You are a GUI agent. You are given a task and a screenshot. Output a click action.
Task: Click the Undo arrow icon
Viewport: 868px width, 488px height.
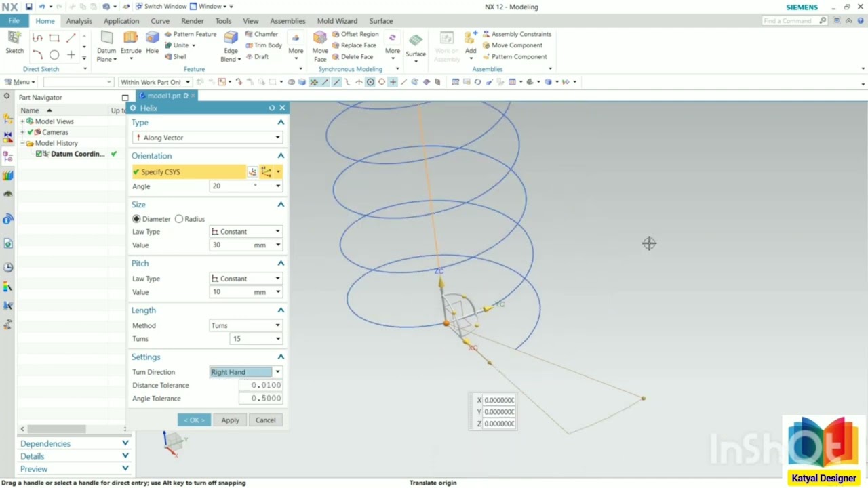41,7
